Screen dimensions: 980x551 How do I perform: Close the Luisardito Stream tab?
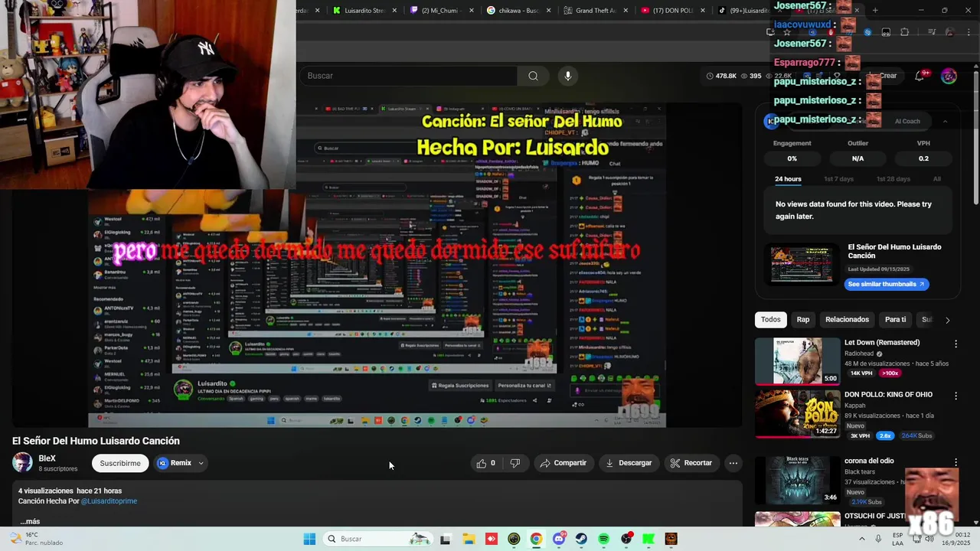point(395,11)
